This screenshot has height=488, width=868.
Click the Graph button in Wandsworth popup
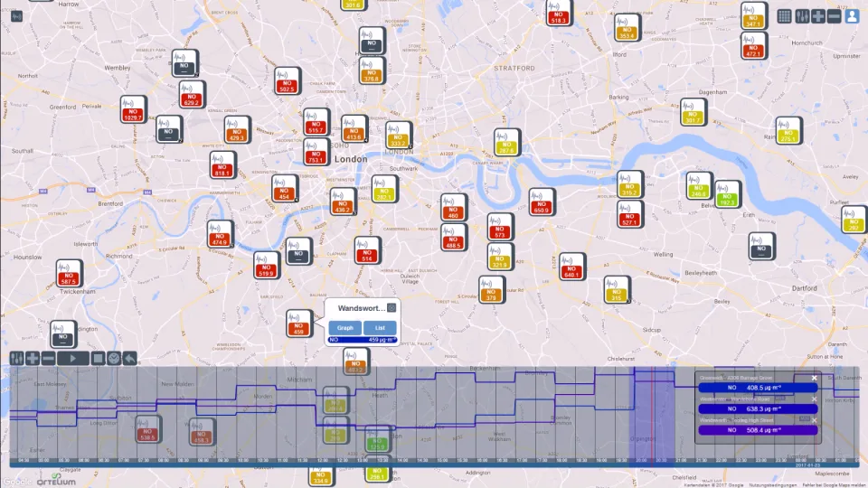[344, 327]
